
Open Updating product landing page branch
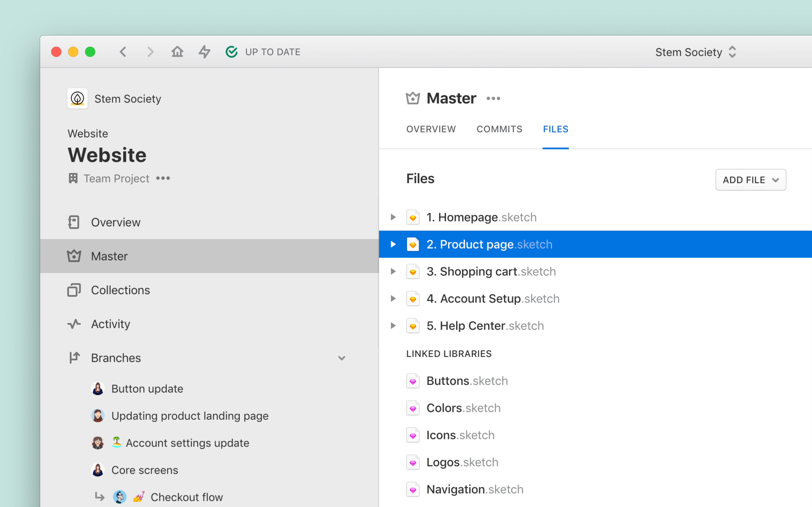[190, 416]
